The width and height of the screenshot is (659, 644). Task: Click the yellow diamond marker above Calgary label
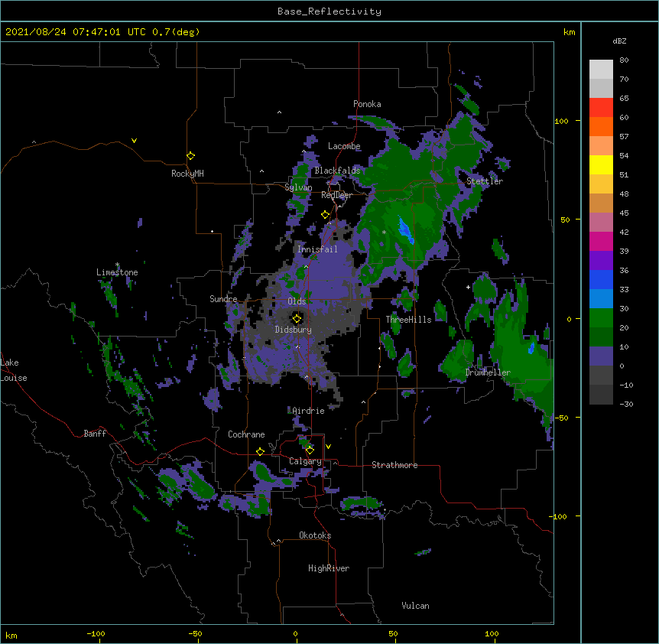pos(310,450)
